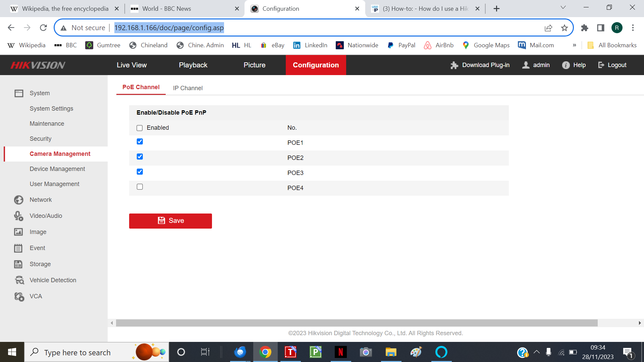Image resolution: width=644 pixels, height=362 pixels.
Task: Click the Download Plug-in puzzle icon
Action: click(x=454, y=65)
